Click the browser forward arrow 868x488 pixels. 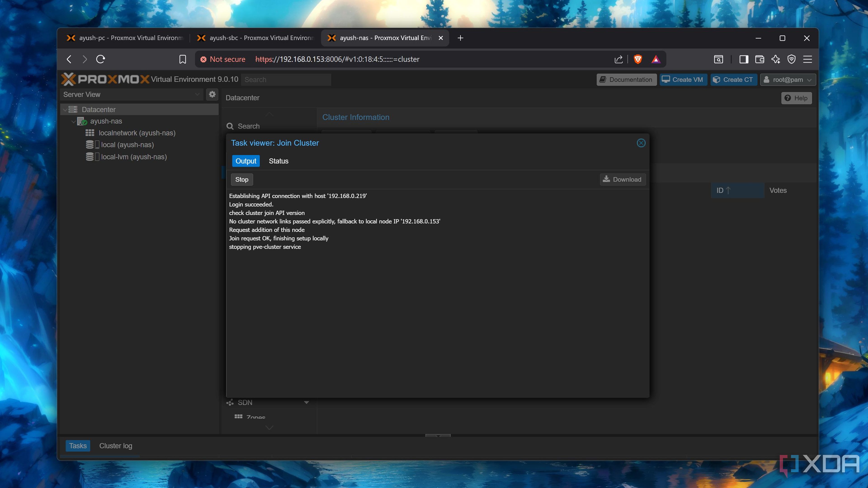[x=85, y=59]
